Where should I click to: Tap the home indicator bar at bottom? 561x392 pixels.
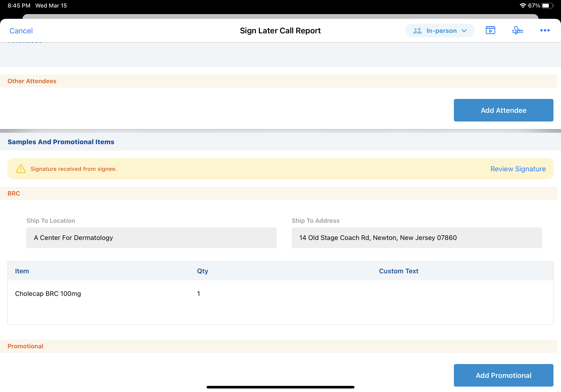coord(280,387)
